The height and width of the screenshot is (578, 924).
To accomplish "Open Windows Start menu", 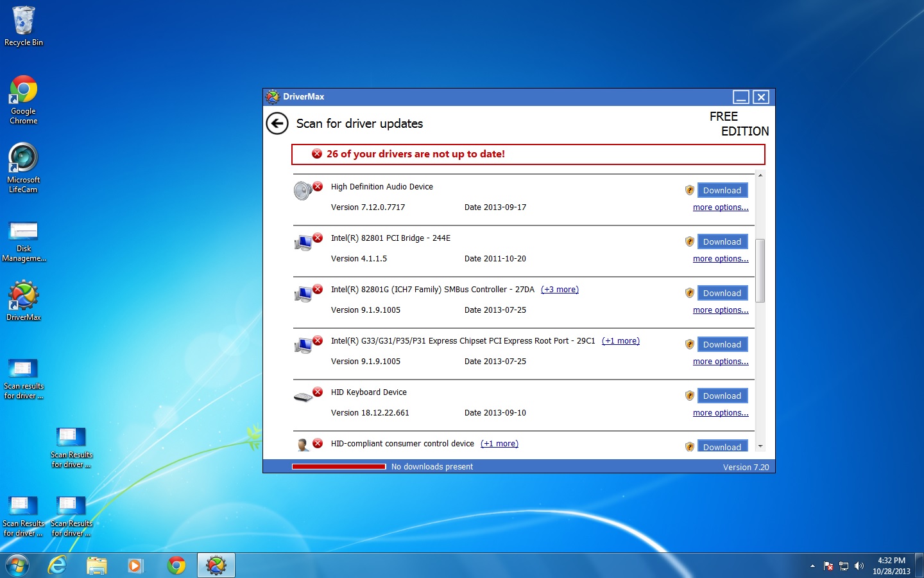I will tap(17, 565).
